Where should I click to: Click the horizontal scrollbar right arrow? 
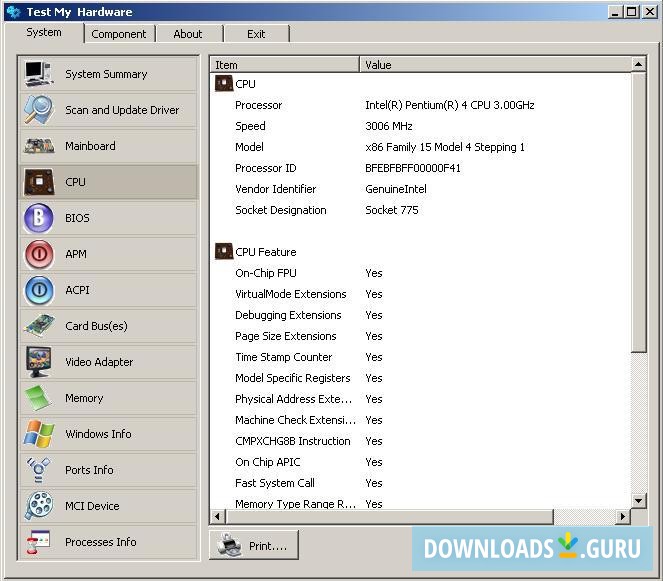click(623, 517)
